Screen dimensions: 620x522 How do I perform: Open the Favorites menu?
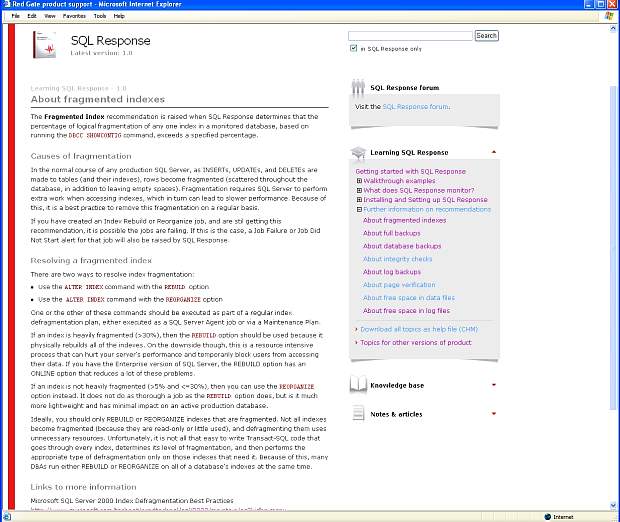pos(74,16)
